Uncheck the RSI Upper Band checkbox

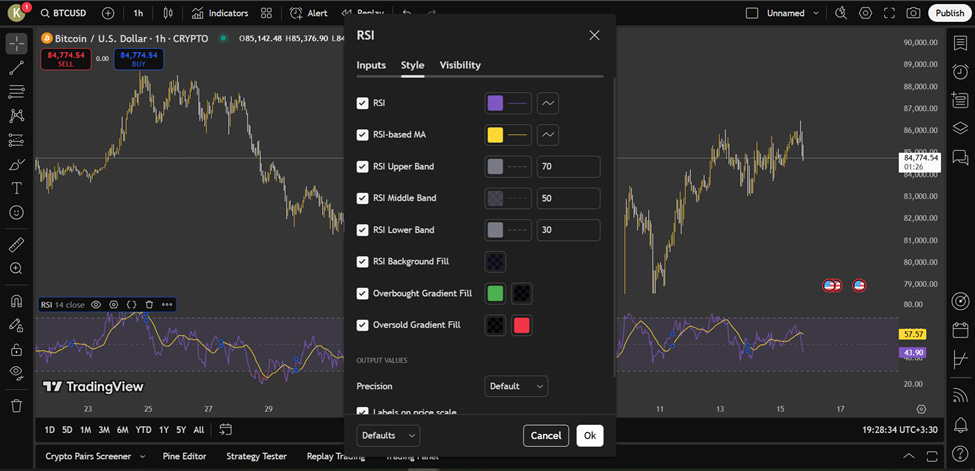tap(363, 167)
